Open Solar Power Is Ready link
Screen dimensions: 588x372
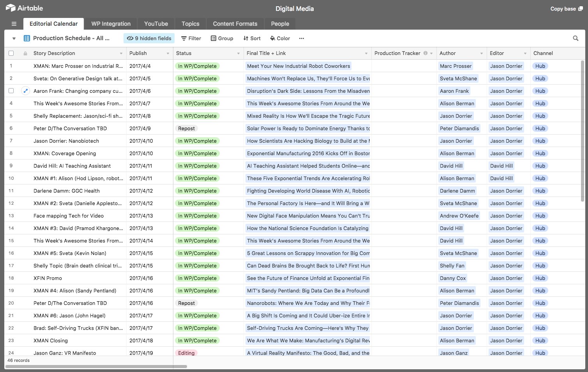308,128
